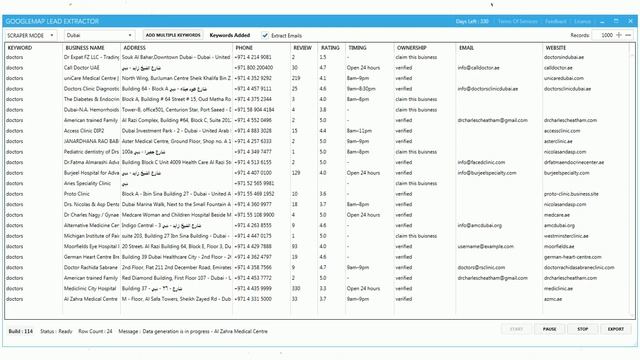Select website accessclinic.com cell
This screenshot has height=360, width=640.
562,131
